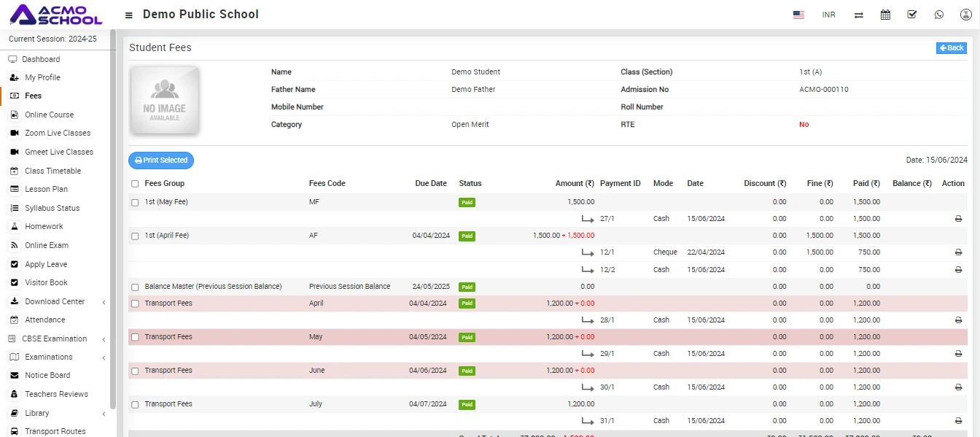This screenshot has height=437, width=980.
Task: Print receipt for cheque payment 12/1
Action: [x=958, y=252]
